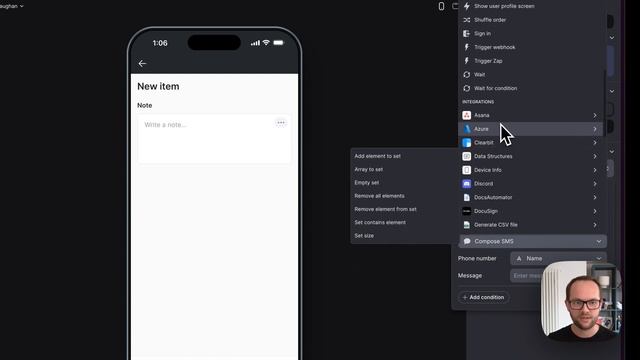
Task: Open the three-dots menu in the note field
Action: pos(280,123)
